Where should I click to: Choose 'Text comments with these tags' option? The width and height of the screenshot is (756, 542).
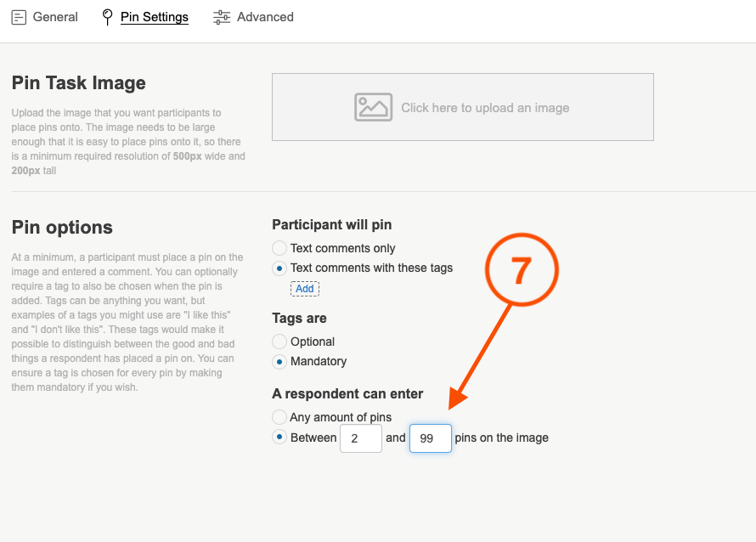pyautogui.click(x=279, y=268)
